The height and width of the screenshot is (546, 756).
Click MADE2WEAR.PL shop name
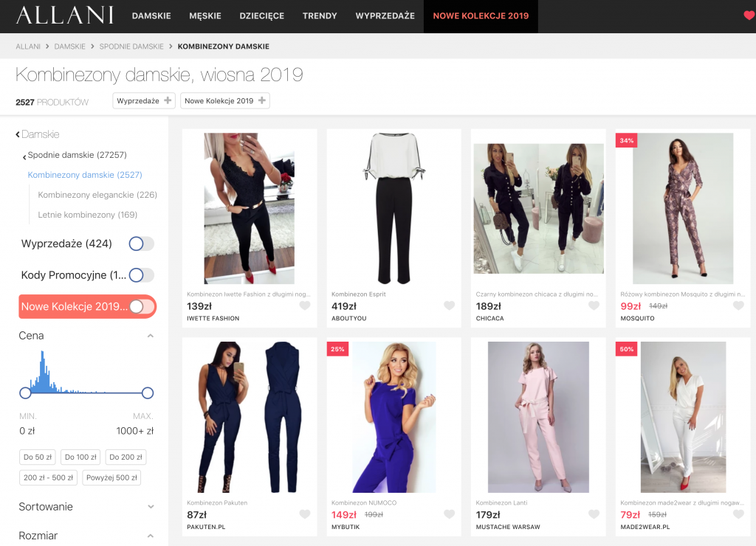tap(645, 528)
